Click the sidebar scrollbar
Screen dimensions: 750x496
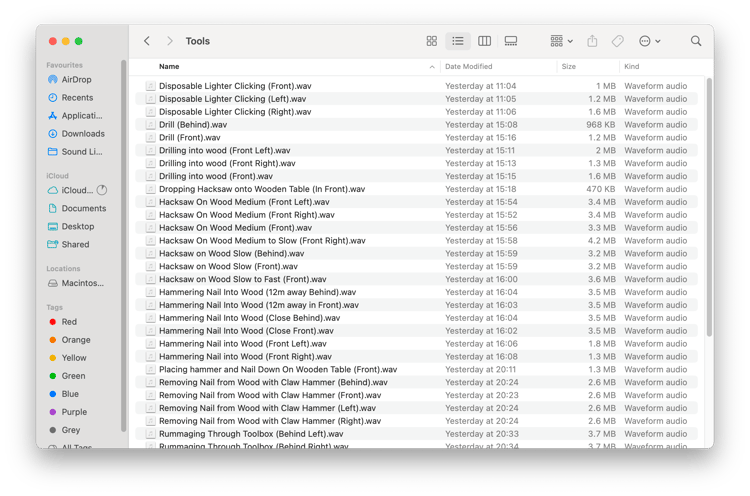click(x=123, y=246)
